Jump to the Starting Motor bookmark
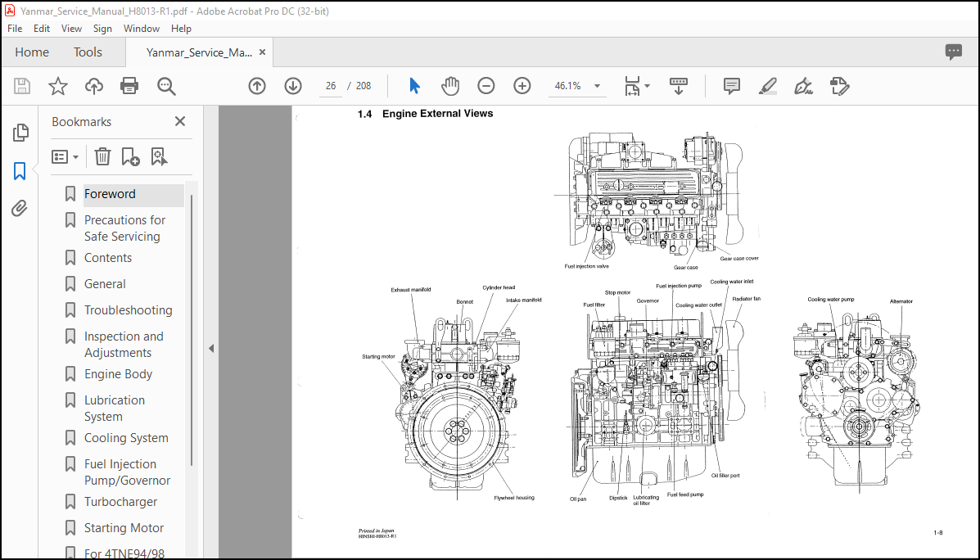The height and width of the screenshot is (560, 980). coord(124,527)
